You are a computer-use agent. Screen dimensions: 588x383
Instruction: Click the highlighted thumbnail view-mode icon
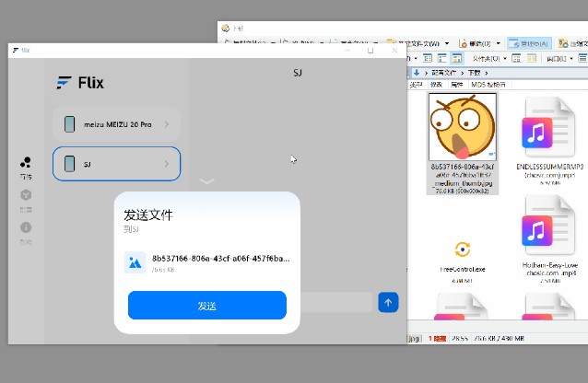[x=457, y=58]
